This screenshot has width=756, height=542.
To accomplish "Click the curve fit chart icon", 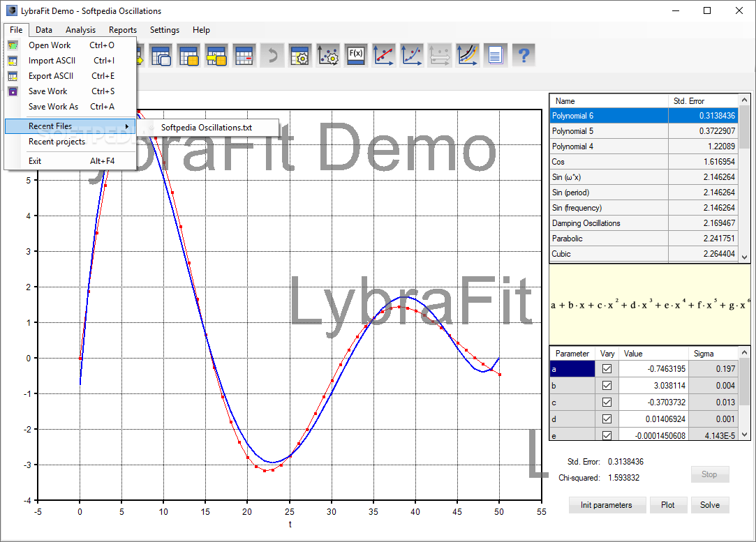I will click(412, 55).
